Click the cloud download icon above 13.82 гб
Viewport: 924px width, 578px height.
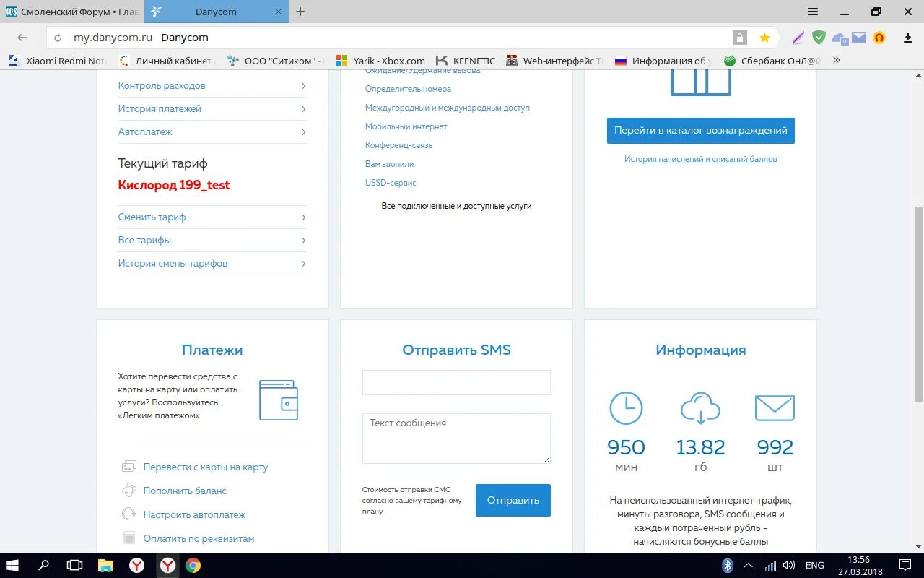click(x=700, y=408)
